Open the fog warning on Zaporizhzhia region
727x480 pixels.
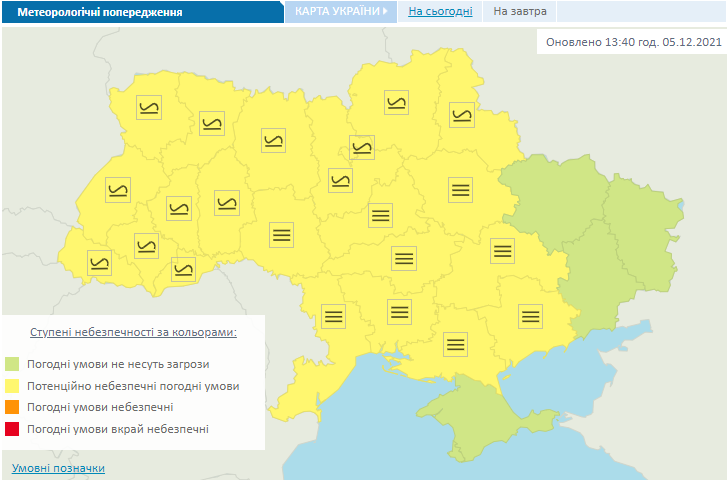(x=530, y=316)
